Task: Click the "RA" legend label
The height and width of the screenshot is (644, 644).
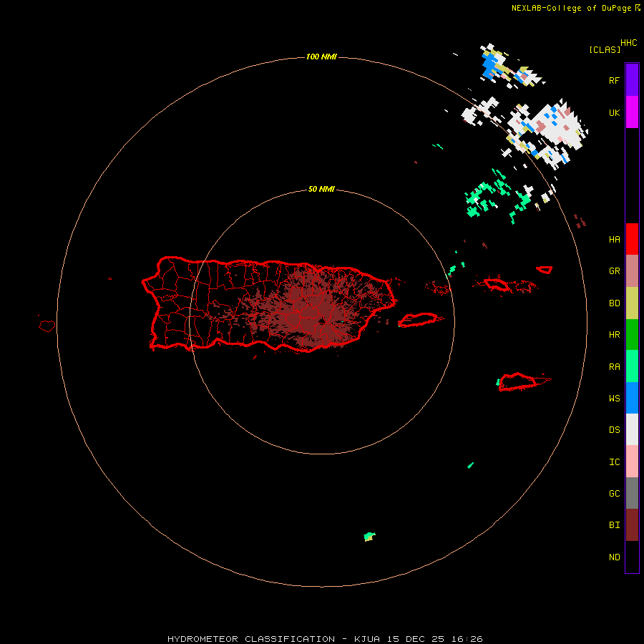Action: [615, 367]
